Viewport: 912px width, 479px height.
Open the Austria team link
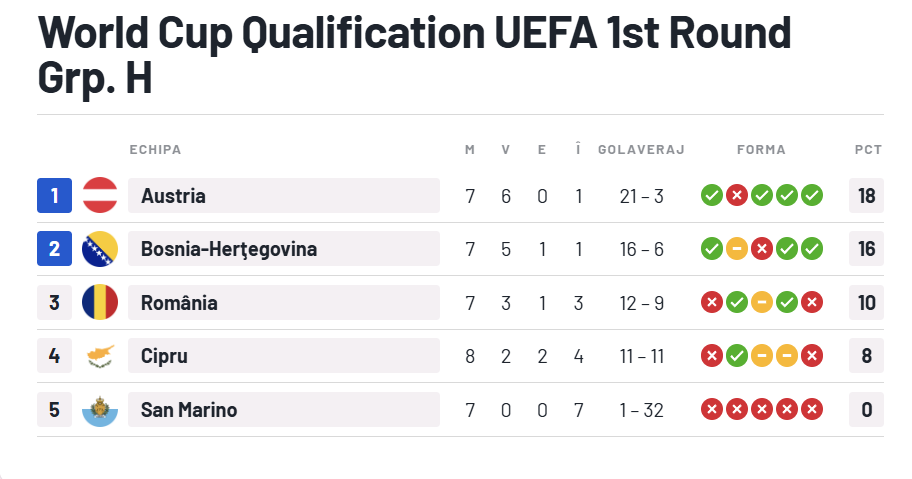(x=174, y=195)
